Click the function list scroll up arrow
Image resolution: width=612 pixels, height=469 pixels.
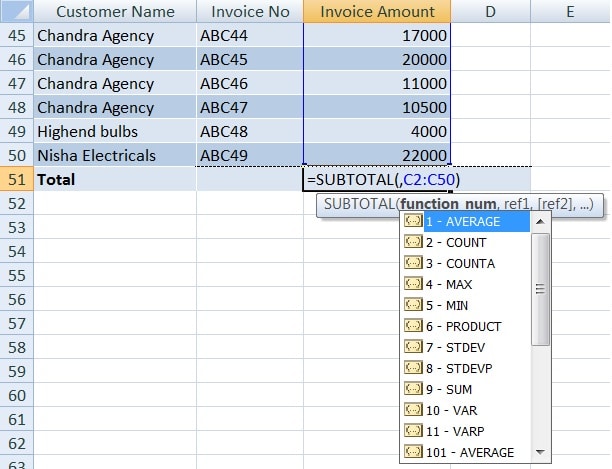click(x=541, y=222)
